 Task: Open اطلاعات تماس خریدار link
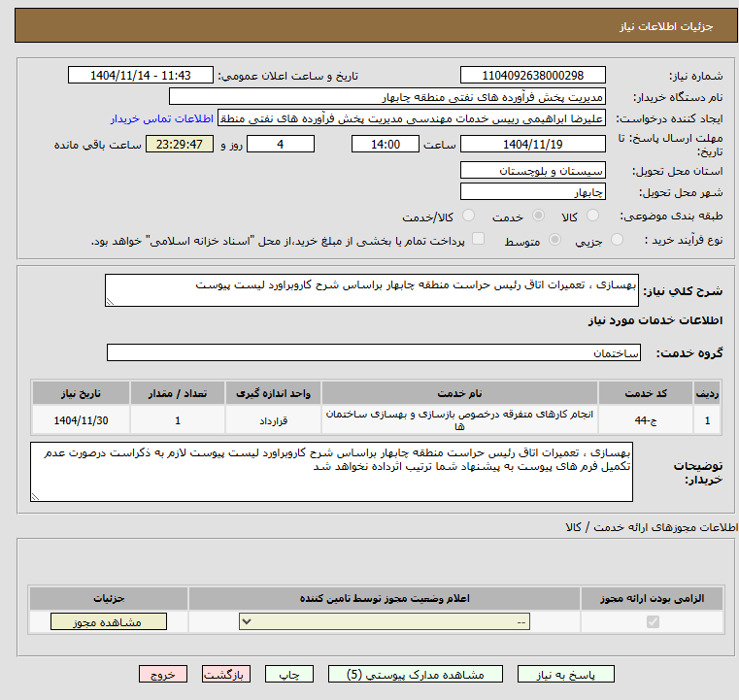tap(162, 119)
